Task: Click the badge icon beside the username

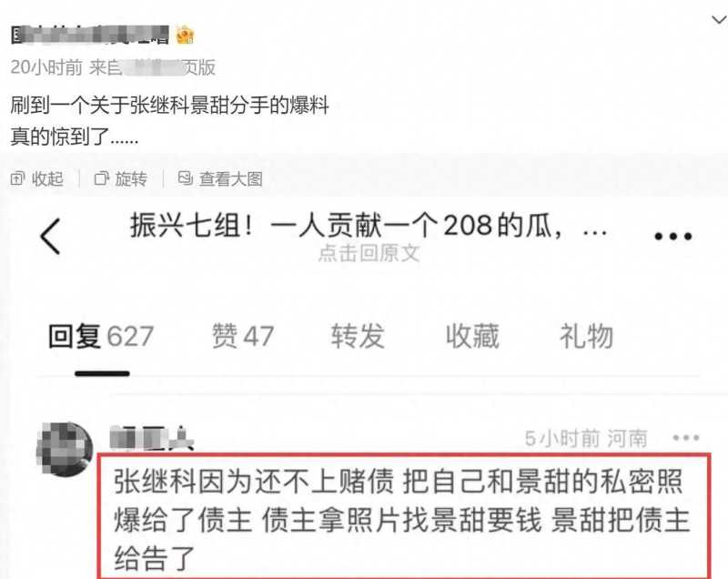Action: pos(185,36)
